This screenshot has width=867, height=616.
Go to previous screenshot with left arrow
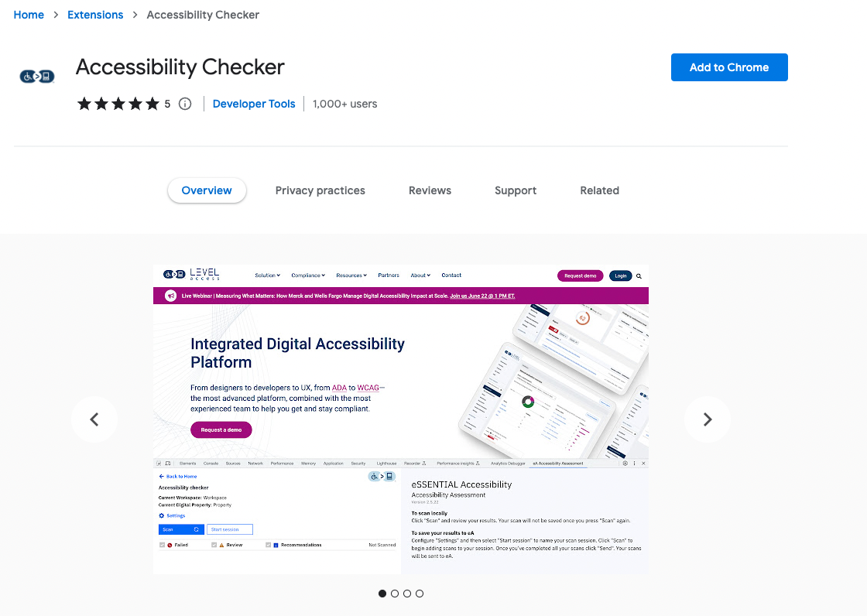(x=94, y=419)
